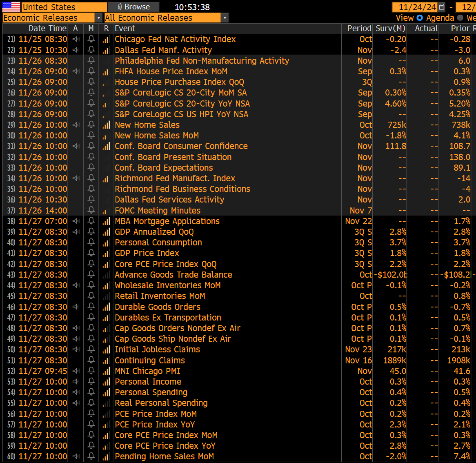Click speaker icon for Cap Goods Orders Nondef Ex Air
Image resolution: width=476 pixels, height=463 pixels.
[x=76, y=328]
